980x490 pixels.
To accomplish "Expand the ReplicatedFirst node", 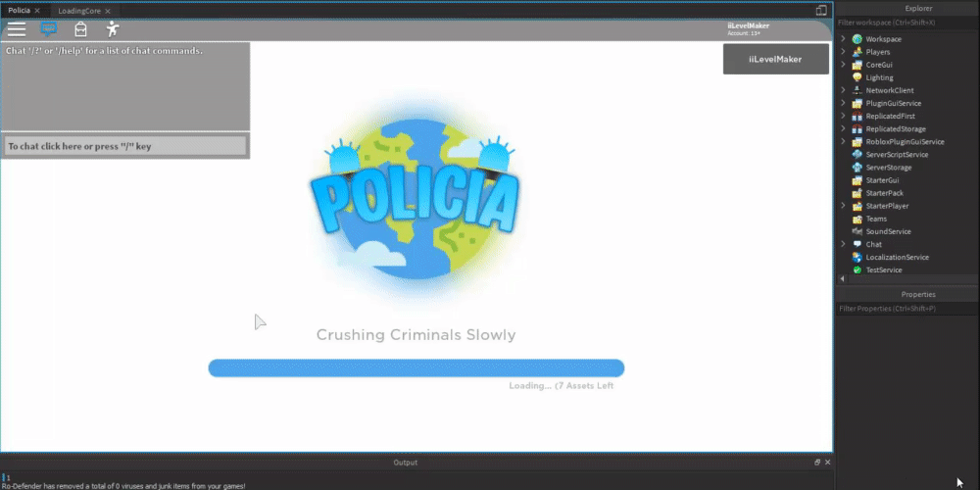I will [x=843, y=116].
